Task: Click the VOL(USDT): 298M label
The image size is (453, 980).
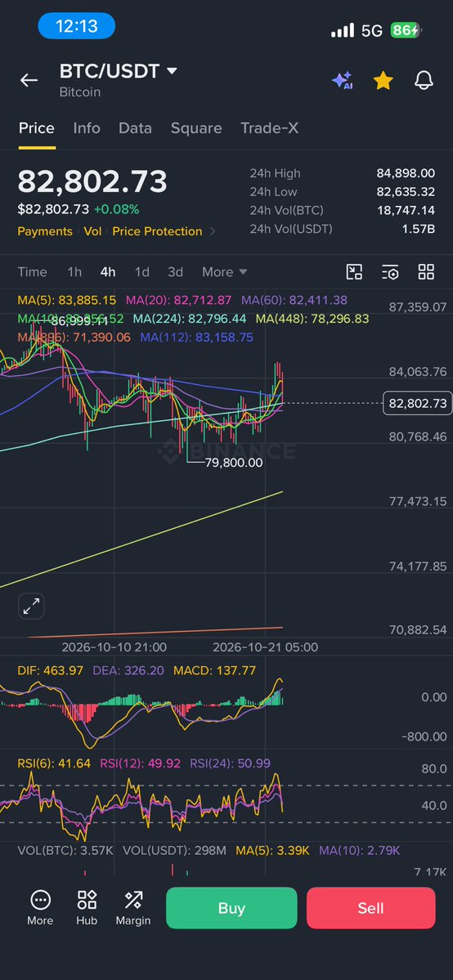Action: (x=174, y=850)
